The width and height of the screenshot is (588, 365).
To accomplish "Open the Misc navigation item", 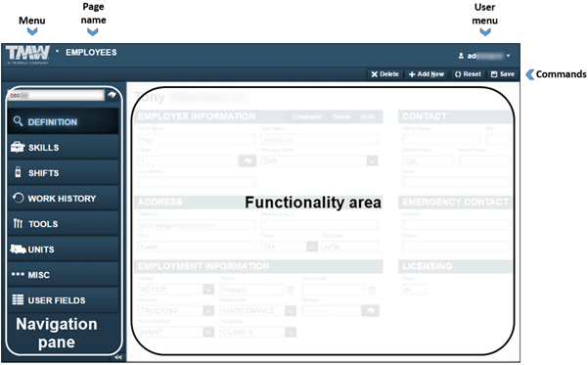I will pos(63,275).
